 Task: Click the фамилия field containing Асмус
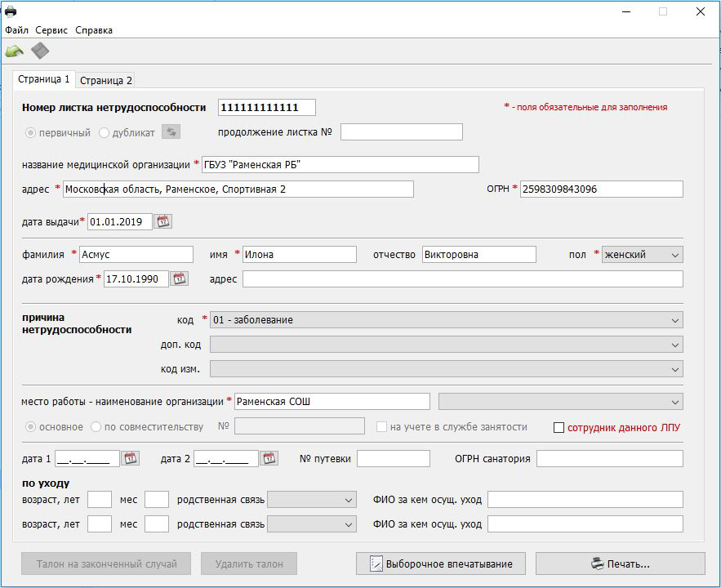(x=136, y=255)
